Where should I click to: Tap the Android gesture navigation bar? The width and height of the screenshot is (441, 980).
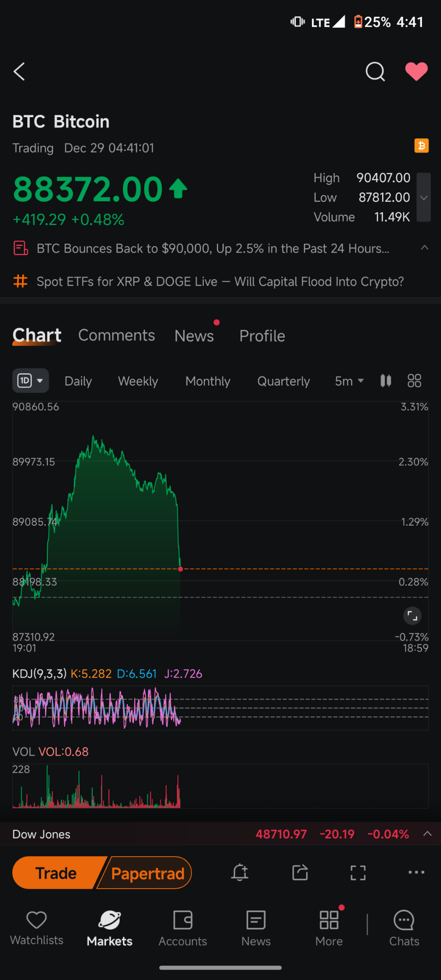pyautogui.click(x=220, y=968)
